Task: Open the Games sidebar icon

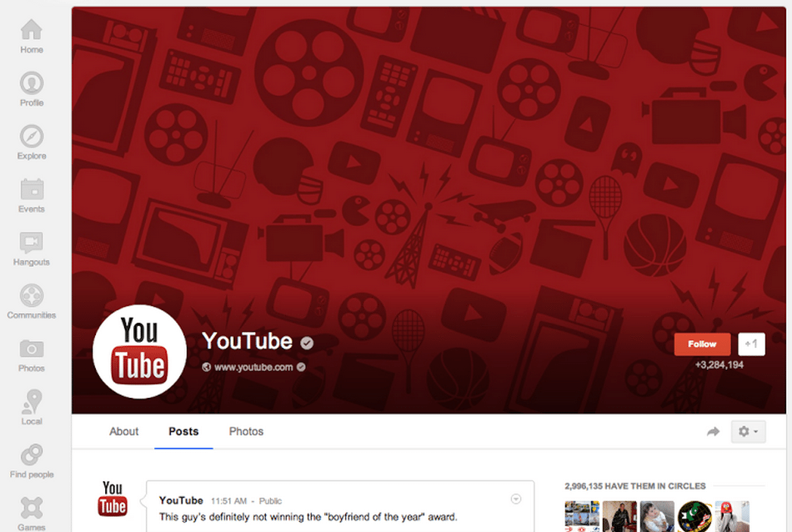Action: (x=32, y=512)
